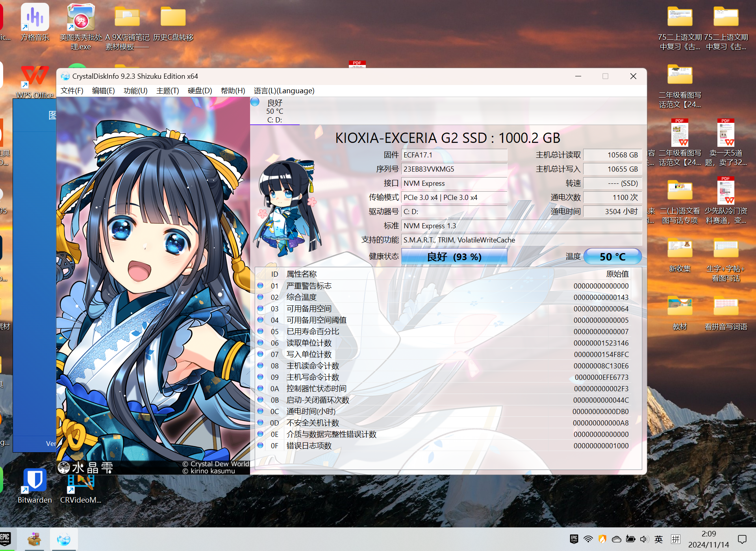Image resolution: width=756 pixels, height=551 pixels.
Task: Open the 文件(F) menu
Action: tap(72, 91)
